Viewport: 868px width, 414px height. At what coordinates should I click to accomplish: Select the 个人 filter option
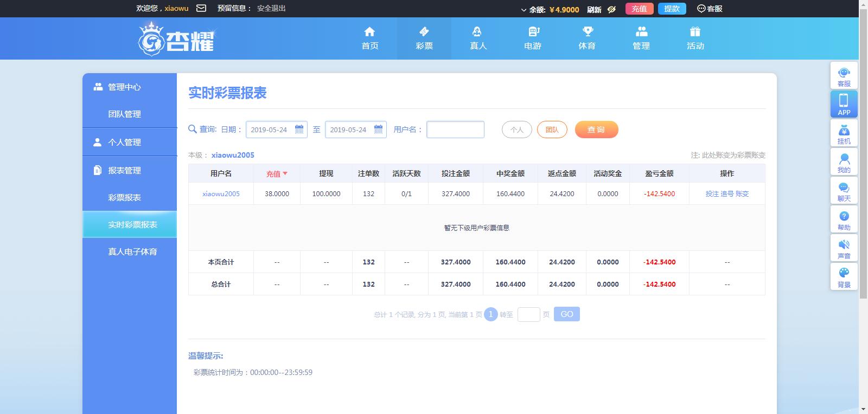pos(516,130)
